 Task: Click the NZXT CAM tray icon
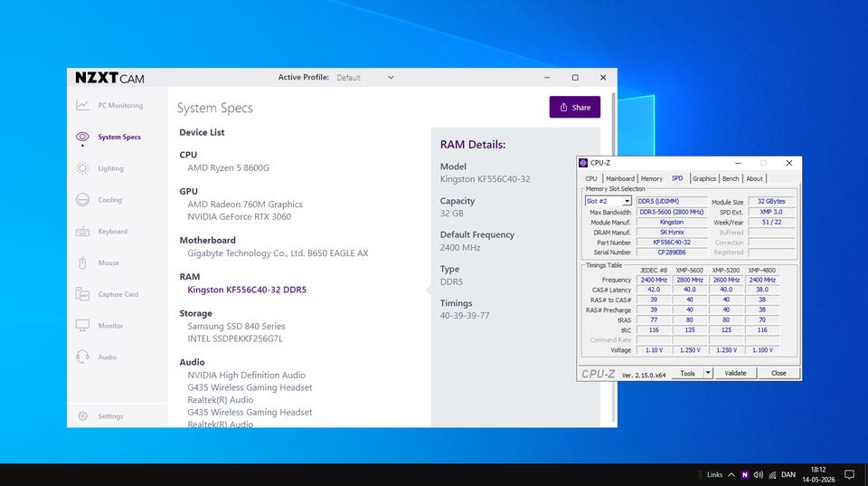click(744, 475)
